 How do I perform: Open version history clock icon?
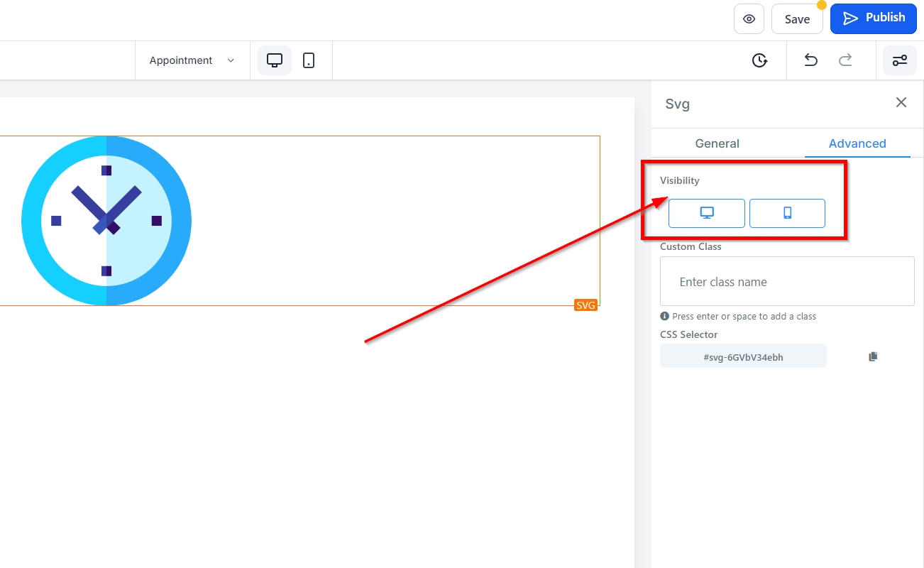coord(759,60)
